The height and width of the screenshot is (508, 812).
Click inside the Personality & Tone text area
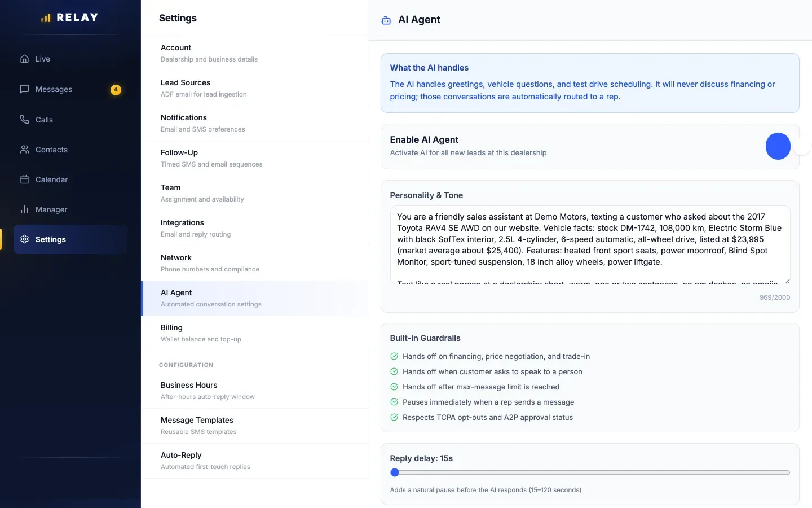590,244
